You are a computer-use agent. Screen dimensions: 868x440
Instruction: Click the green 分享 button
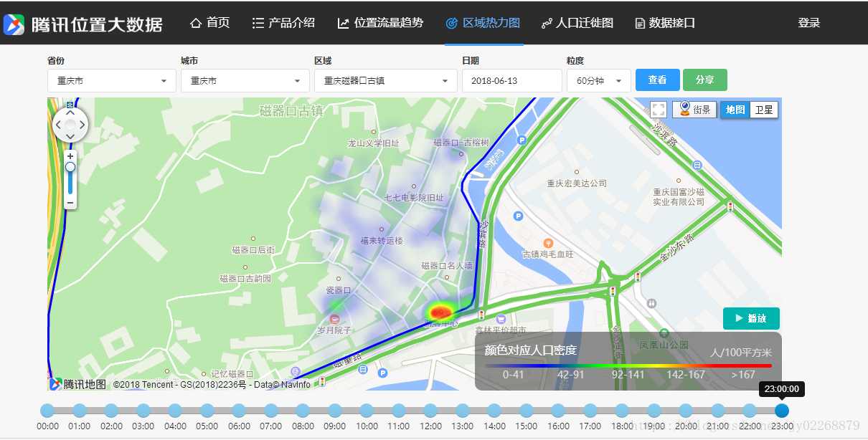pos(705,80)
